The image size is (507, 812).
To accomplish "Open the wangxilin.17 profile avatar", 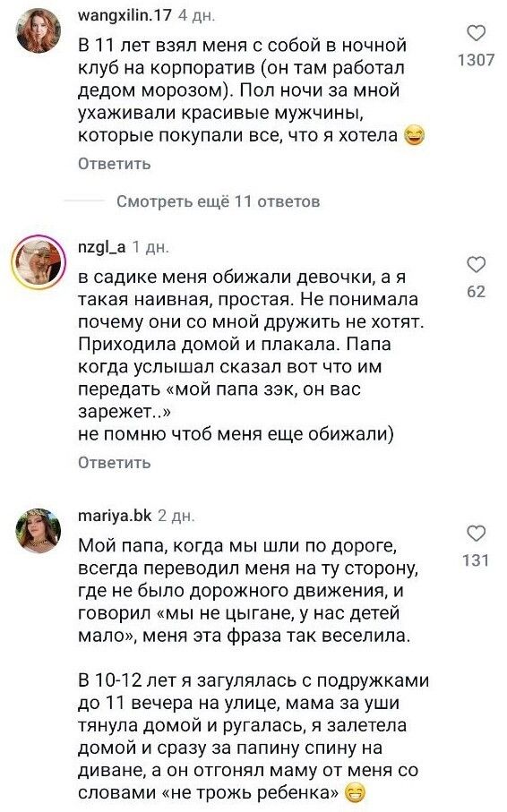I will 39,30.
